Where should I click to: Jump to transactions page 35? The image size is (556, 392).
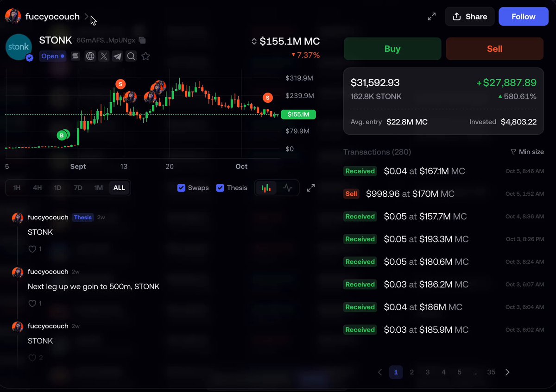[x=491, y=372]
